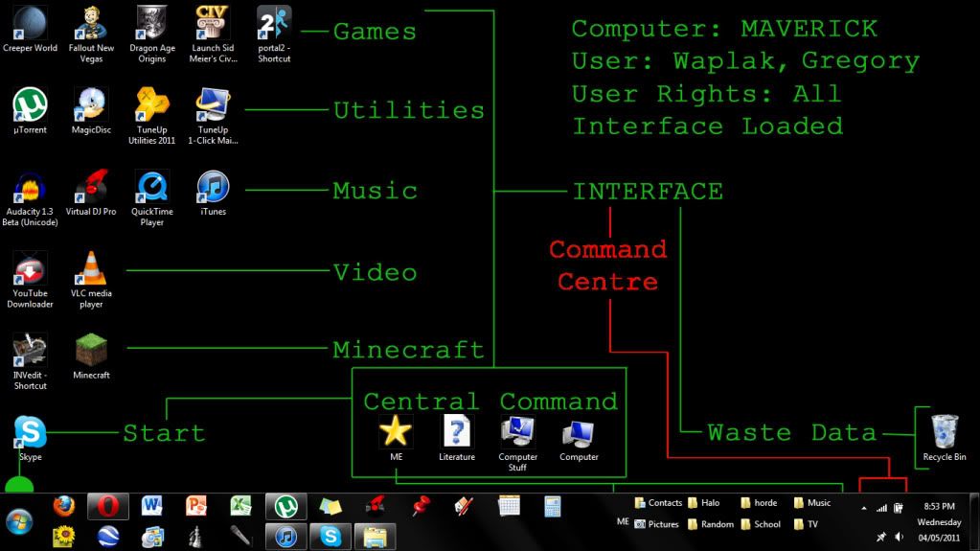This screenshot has width=980, height=551.
Task: Launch Virtual DJ from the taskbar
Action: [x=375, y=506]
